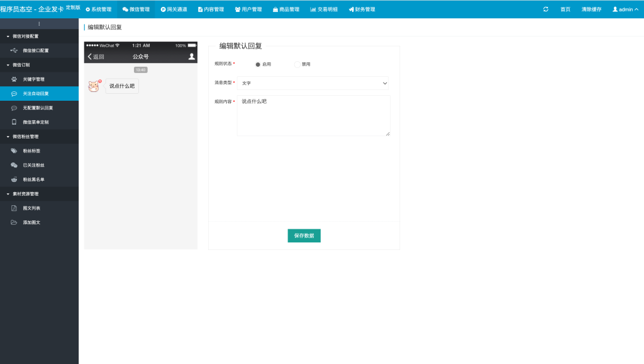
Task: Click the 说点什么吧 chat bubble preview
Action: point(122,86)
